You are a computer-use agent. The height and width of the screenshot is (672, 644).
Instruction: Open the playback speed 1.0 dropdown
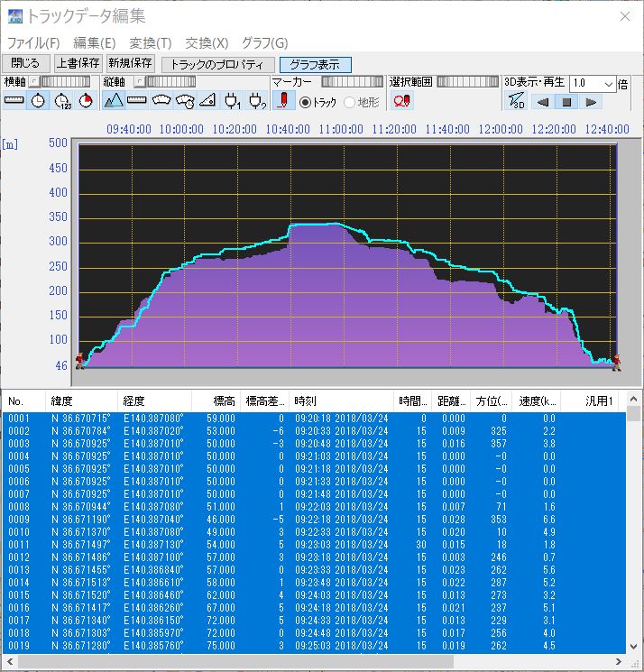(608, 84)
